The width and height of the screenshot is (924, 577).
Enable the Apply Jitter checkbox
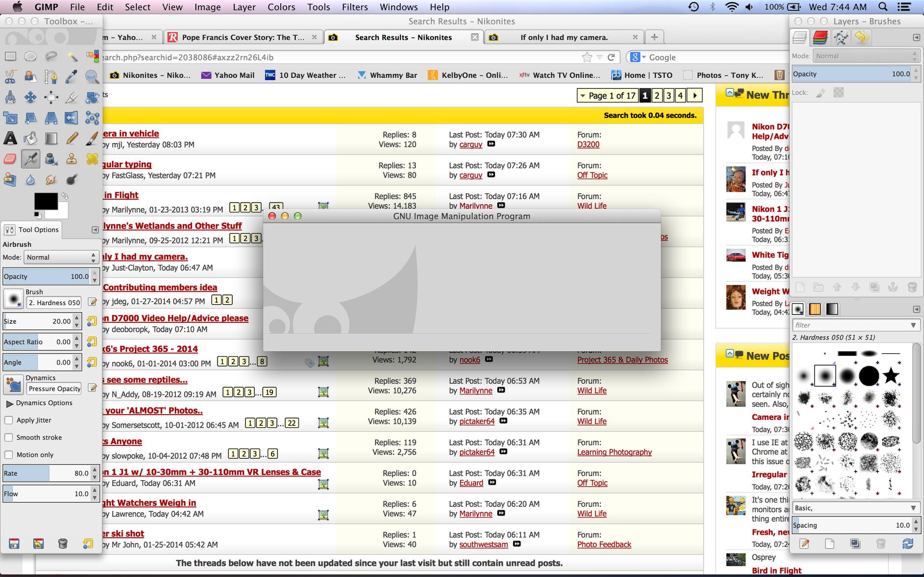tap(9, 420)
